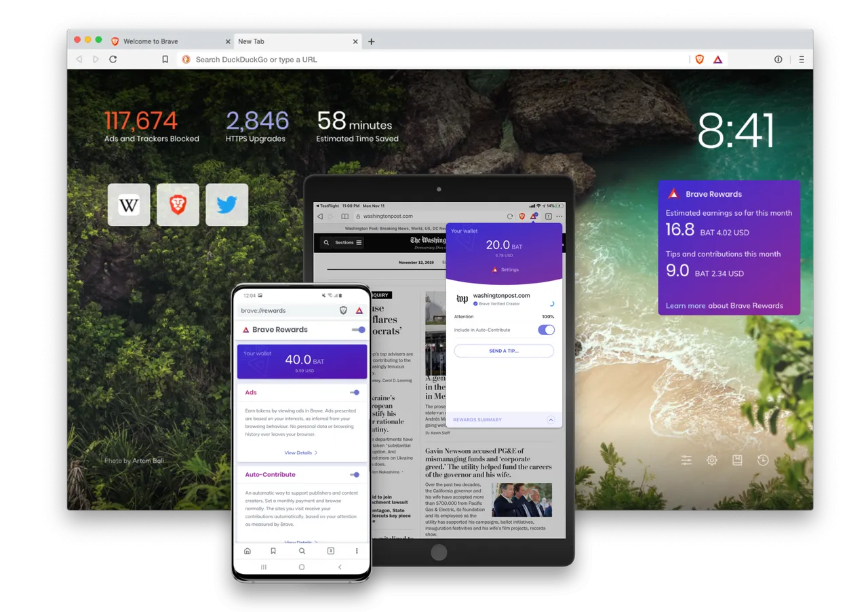This screenshot has width=868, height=612.
Task: Click 'View Details' under Ads on phone
Action: point(301,453)
